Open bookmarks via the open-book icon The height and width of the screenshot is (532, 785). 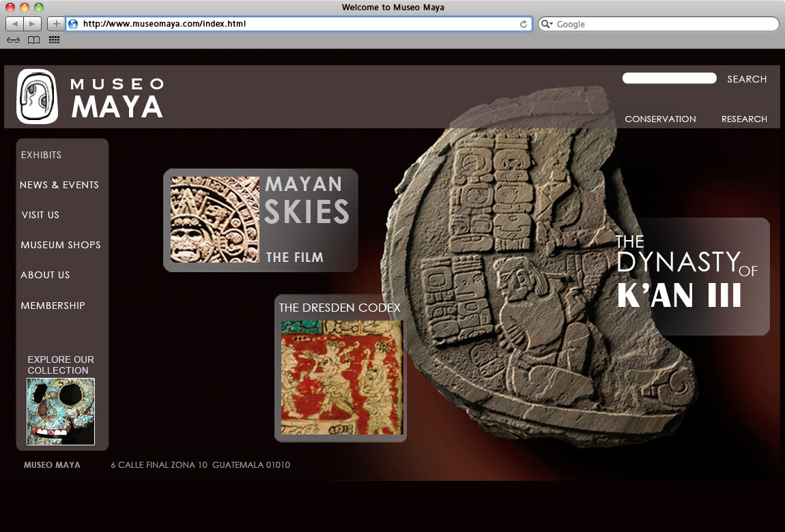coord(33,40)
